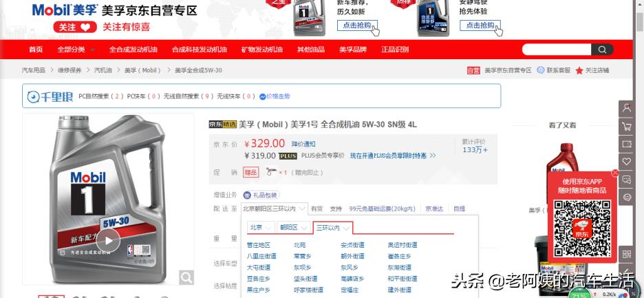This screenshot has height=298, width=644.
Task: Select 大屯街道 in the address list
Action: pyautogui.click(x=259, y=267)
